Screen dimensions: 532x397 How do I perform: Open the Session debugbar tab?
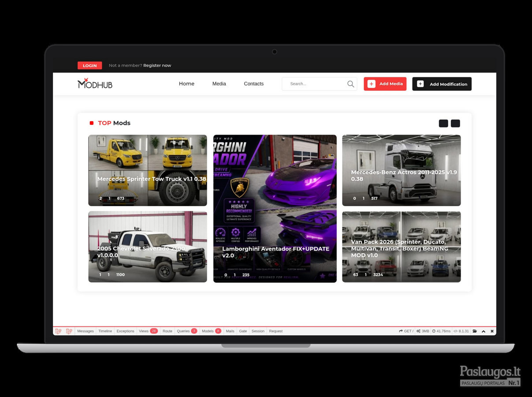(258, 331)
